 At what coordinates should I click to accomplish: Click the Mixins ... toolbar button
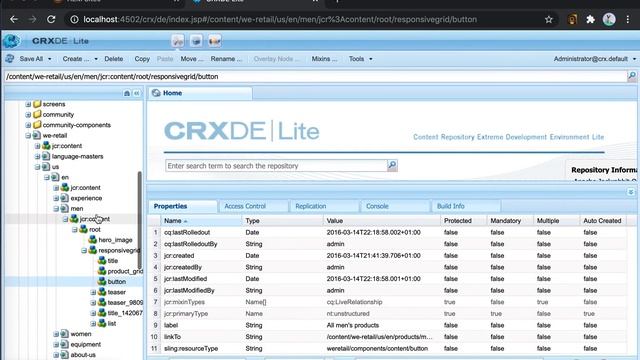324,59
